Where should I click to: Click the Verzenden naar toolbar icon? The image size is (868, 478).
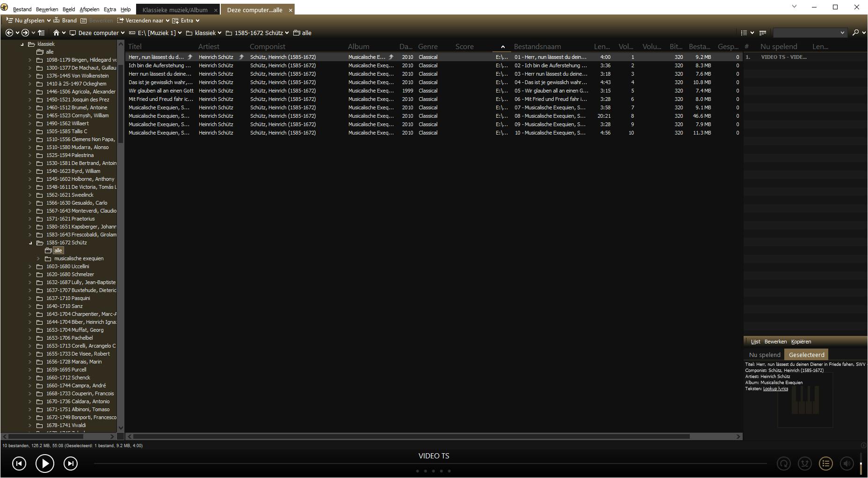tap(120, 21)
